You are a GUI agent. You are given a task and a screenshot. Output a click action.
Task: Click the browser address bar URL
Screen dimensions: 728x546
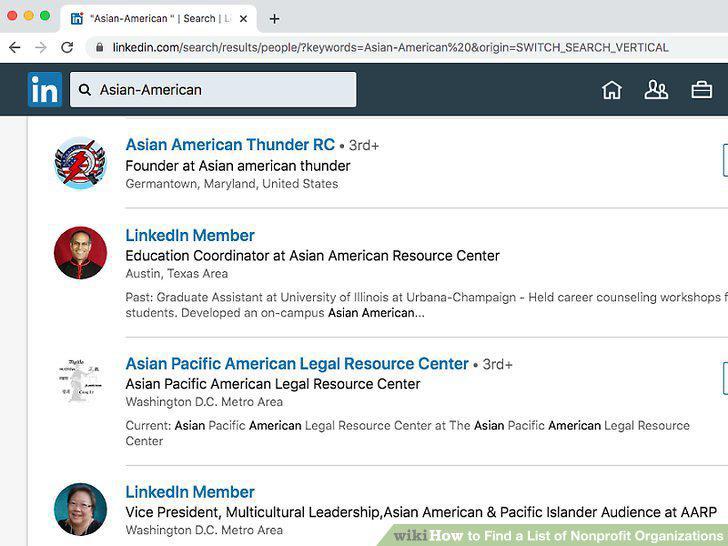coord(390,47)
